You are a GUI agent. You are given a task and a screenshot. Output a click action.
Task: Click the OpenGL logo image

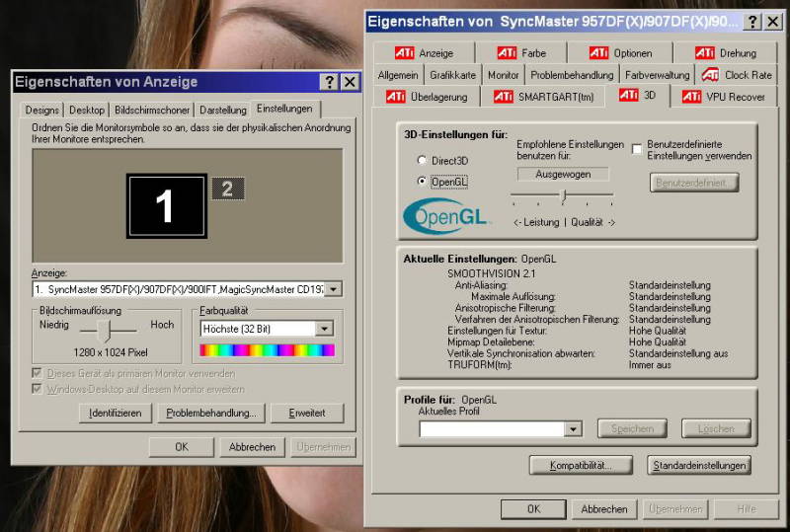pyautogui.click(x=446, y=216)
